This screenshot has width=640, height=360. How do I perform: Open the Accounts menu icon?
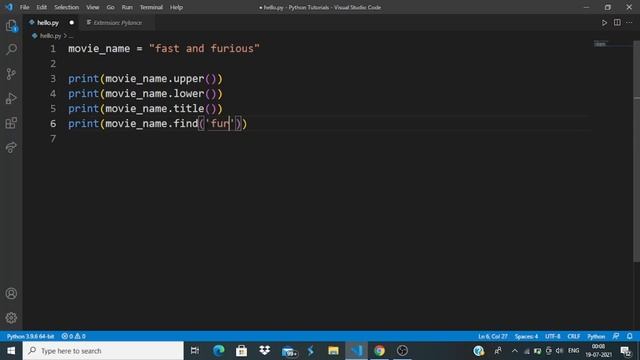coord(11,293)
